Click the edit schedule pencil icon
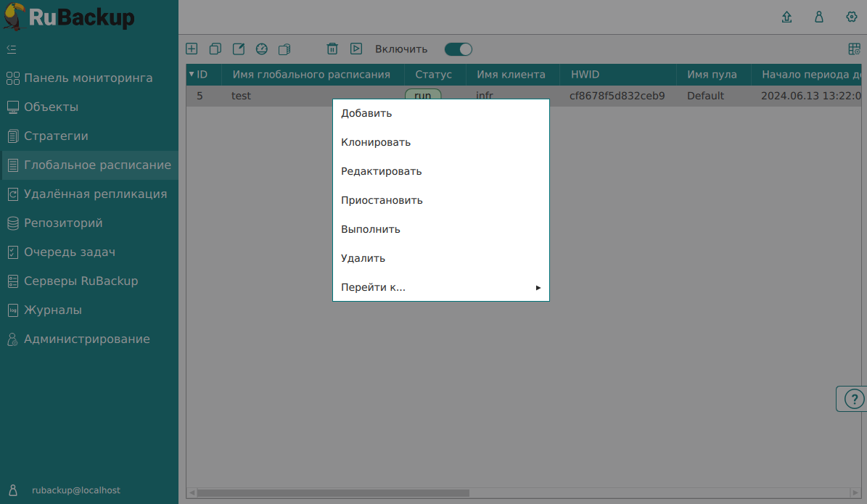867x504 pixels. [x=238, y=49]
